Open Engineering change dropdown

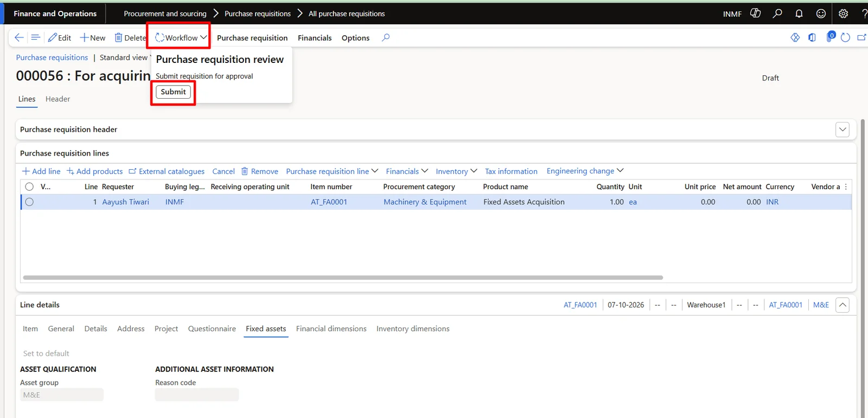[585, 171]
